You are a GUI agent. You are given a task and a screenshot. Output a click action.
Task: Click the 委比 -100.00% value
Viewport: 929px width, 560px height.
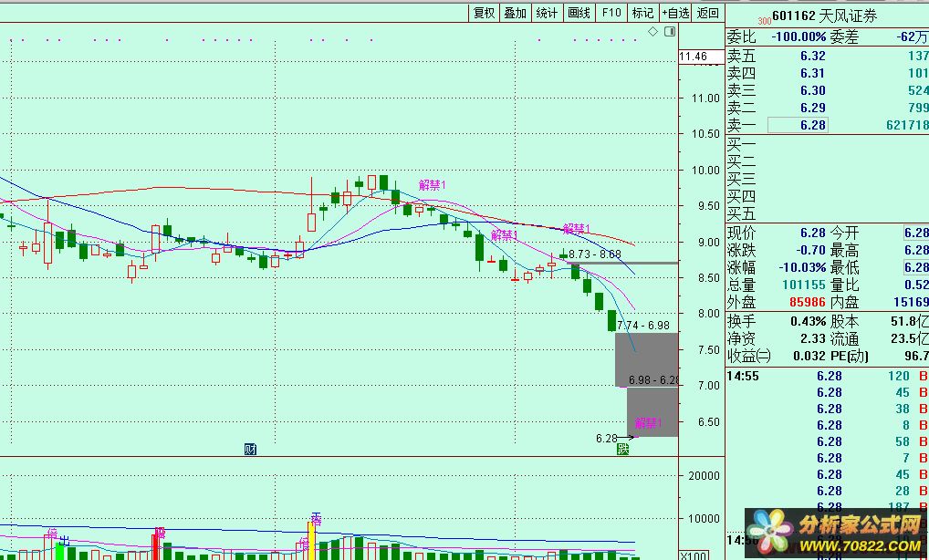pyautogui.click(x=799, y=37)
